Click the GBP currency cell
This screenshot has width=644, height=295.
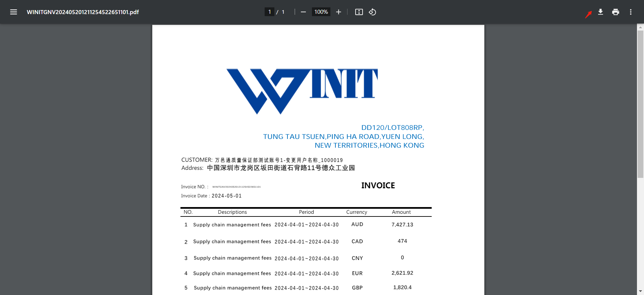coord(357,288)
